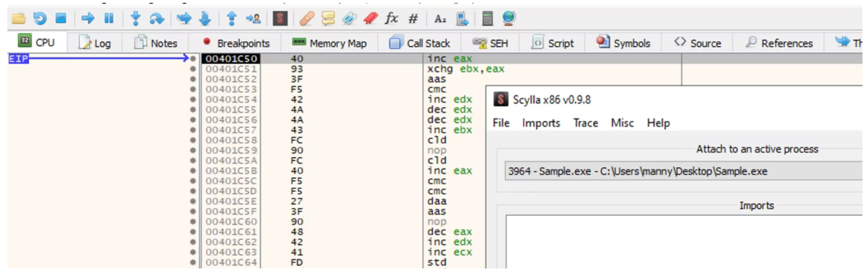Open Scylla plugin from the toolbar

tap(280, 19)
